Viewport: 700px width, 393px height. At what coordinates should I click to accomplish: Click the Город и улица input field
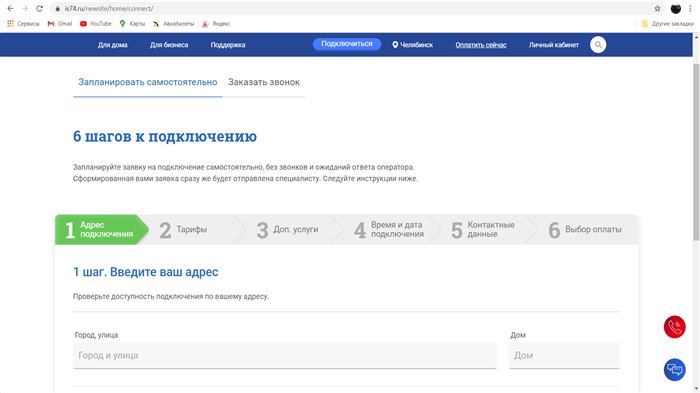click(285, 355)
